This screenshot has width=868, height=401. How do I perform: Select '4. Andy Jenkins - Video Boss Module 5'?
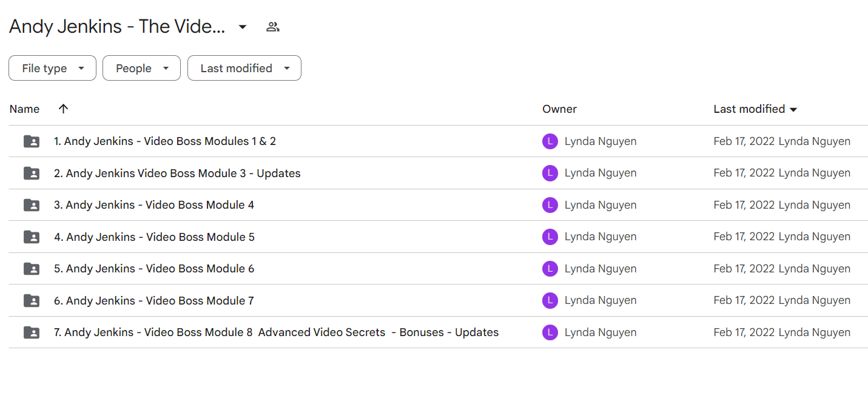pyautogui.click(x=154, y=237)
